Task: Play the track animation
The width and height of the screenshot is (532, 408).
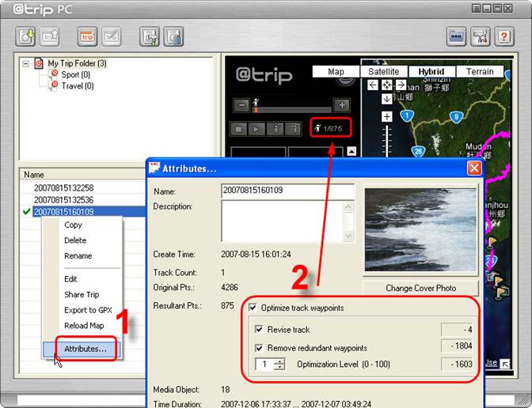Action: tap(256, 129)
